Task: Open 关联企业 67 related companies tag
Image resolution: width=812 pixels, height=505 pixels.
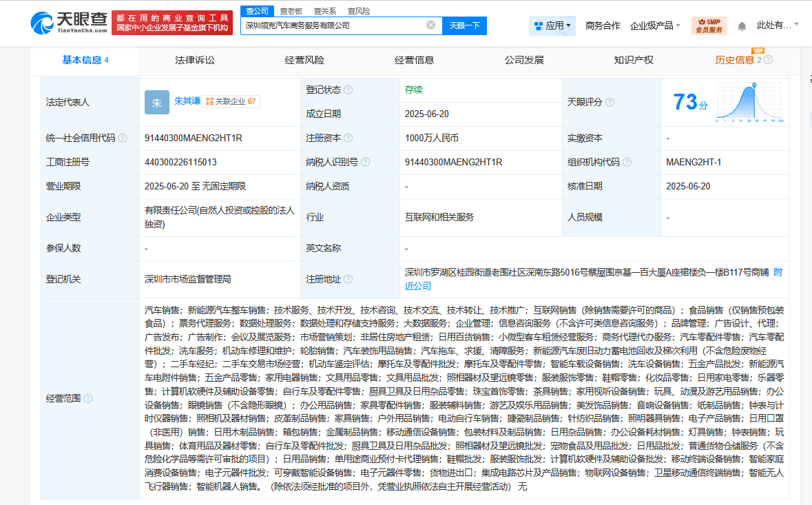Action: (231, 102)
